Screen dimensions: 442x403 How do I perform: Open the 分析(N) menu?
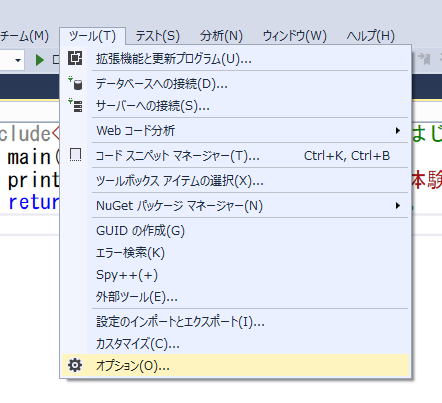pyautogui.click(x=221, y=36)
